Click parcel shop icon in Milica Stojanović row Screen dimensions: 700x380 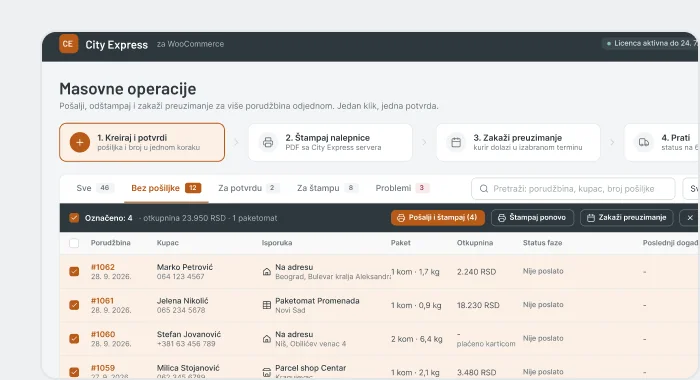coord(267,372)
